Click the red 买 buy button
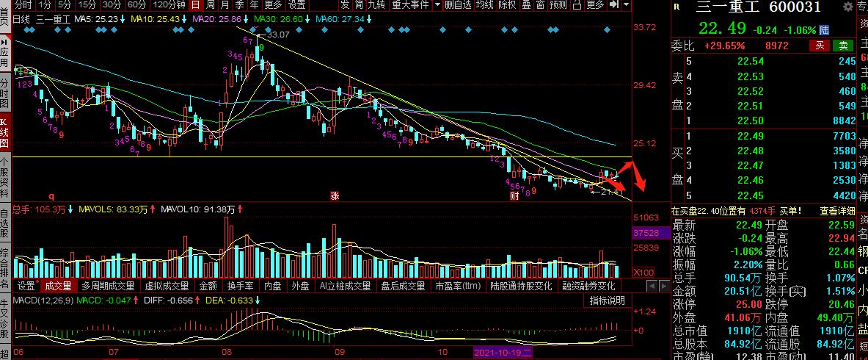The width and height of the screenshot is (868, 360). pyautogui.click(x=820, y=46)
